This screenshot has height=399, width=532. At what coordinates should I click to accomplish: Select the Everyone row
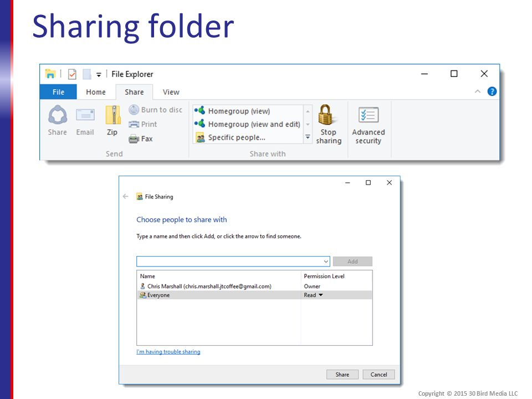pos(254,295)
